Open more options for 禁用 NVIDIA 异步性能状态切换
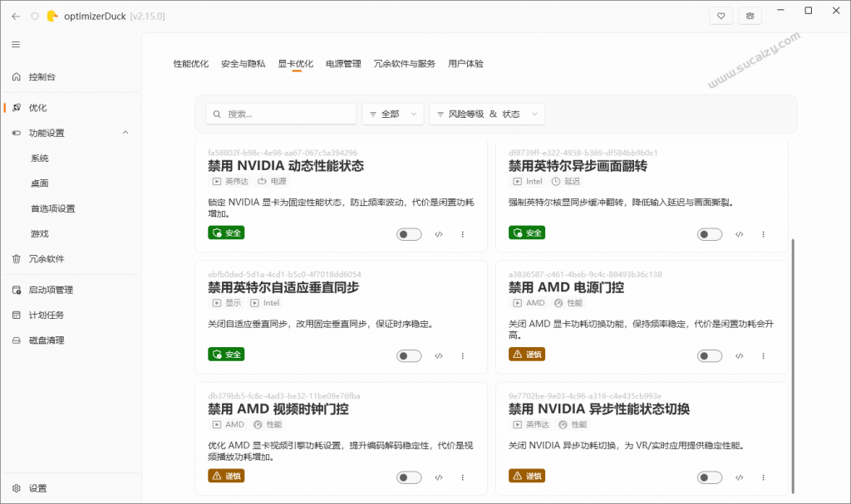Screen dimensions: 851x504 763,477
